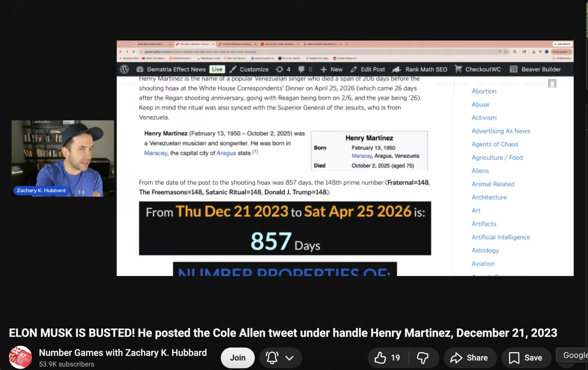Viewport: 588px width, 370px height.
Task: Open Number Games with Zachary K. Hubbard channel
Action: pyautogui.click(x=123, y=352)
